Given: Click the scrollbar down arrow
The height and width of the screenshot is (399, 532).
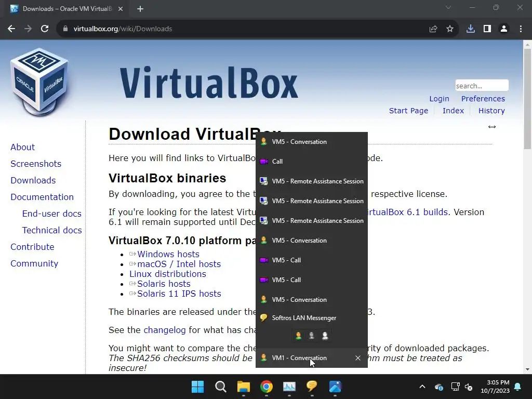Looking at the screenshot, I should (x=527, y=369).
